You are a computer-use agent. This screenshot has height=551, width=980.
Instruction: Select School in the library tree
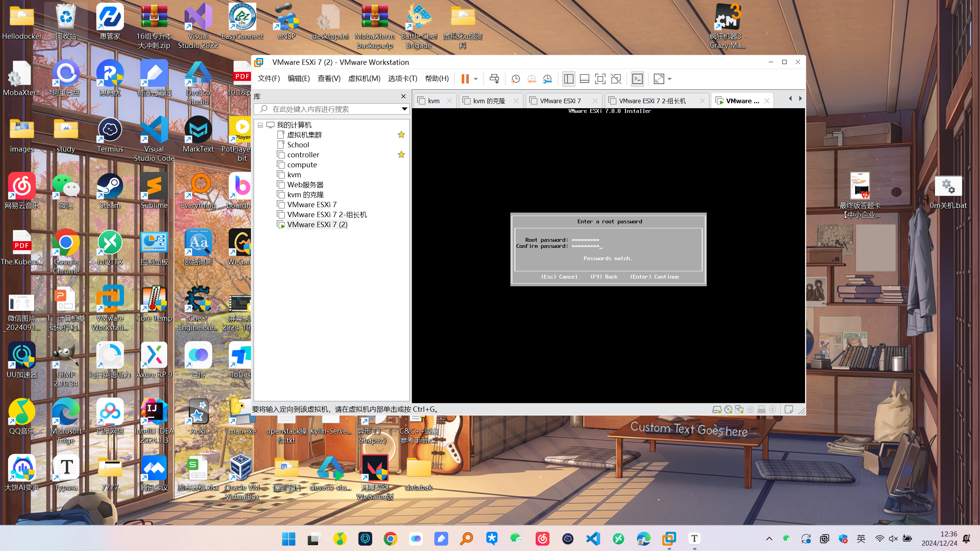click(x=298, y=145)
